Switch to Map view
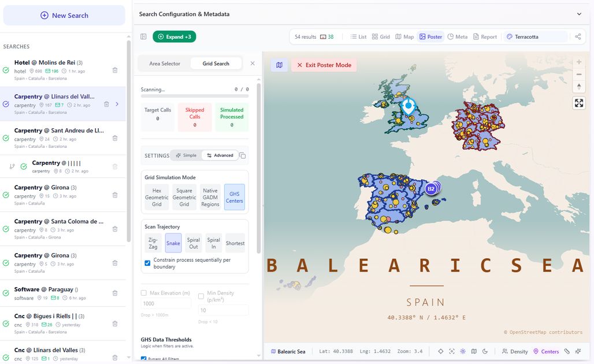 [404, 37]
